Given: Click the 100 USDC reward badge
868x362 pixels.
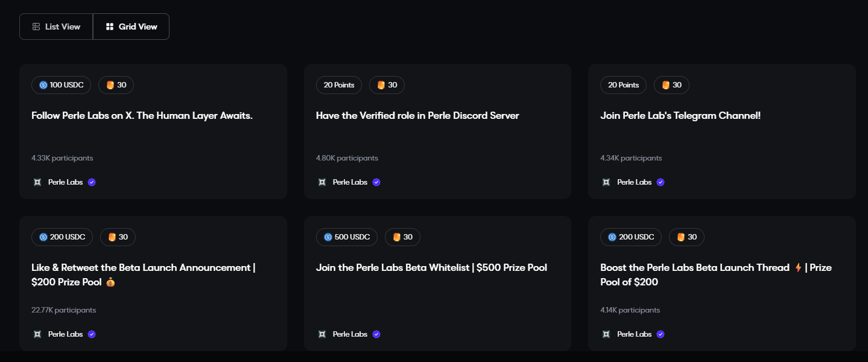Looking at the screenshot, I should click(x=62, y=85).
